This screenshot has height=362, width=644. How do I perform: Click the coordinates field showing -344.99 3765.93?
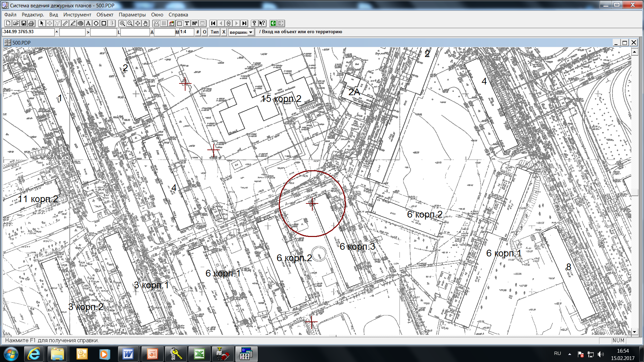[28, 32]
